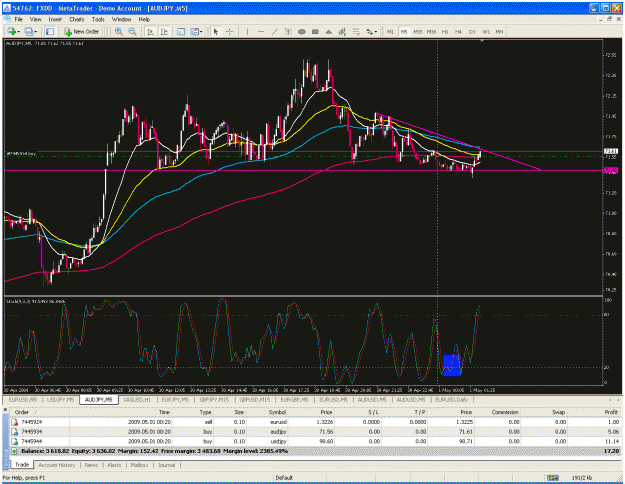Expand the Profiles dropdown arrow
This screenshot has height=484, width=625.
(x=36, y=31)
